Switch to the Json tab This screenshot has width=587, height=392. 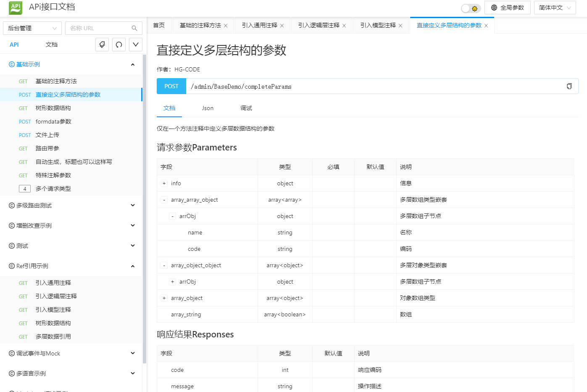coord(208,108)
